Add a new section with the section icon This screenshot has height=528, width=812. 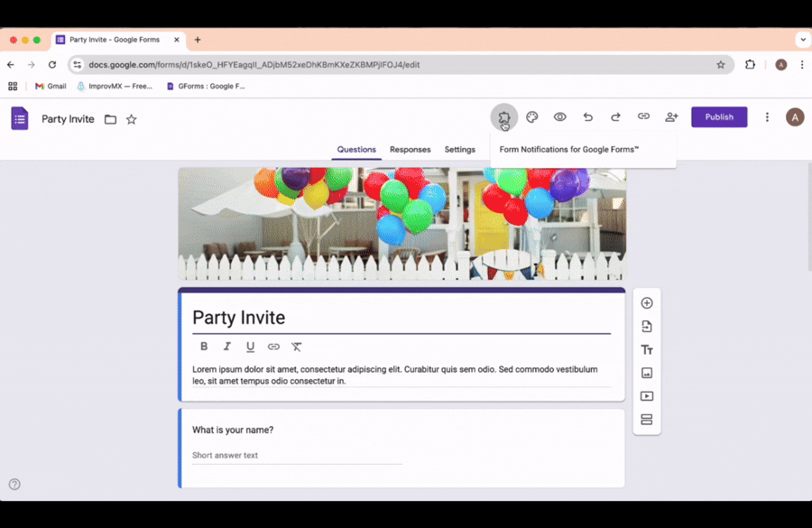(x=646, y=419)
